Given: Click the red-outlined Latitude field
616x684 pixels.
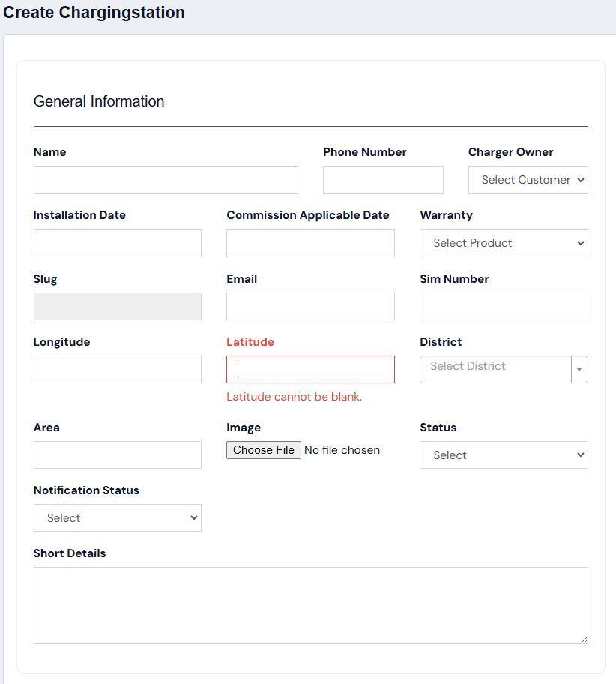Looking at the screenshot, I should pos(310,369).
